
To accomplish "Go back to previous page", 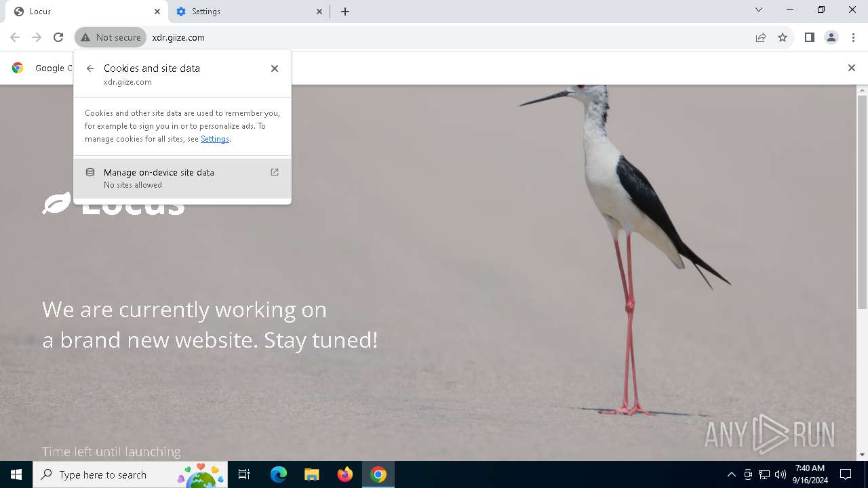I will [x=15, y=37].
